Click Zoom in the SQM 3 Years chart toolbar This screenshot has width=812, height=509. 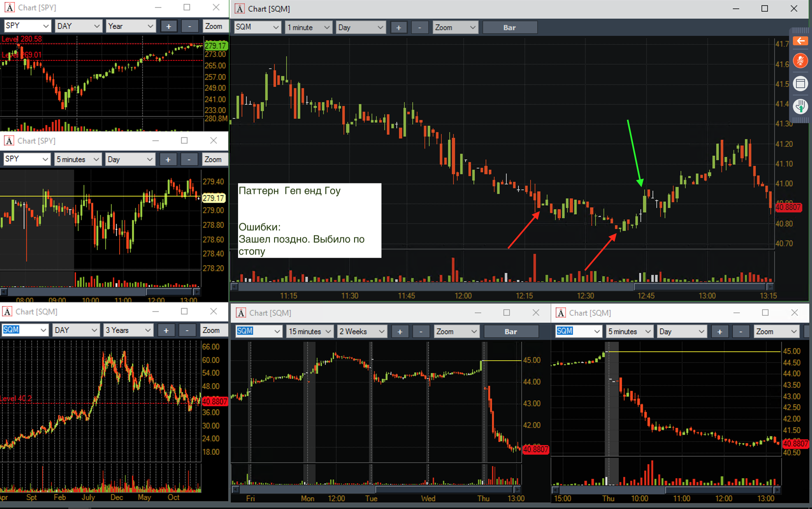[x=214, y=331]
